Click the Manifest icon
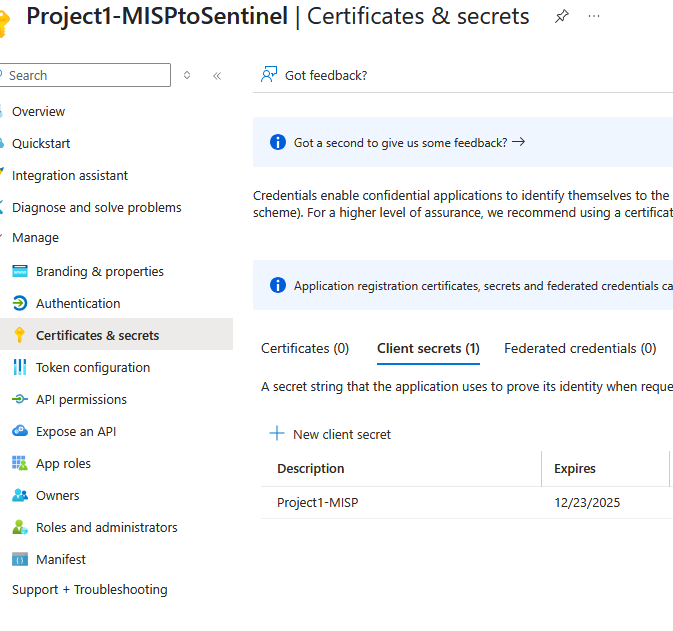673x631 pixels. point(20,559)
